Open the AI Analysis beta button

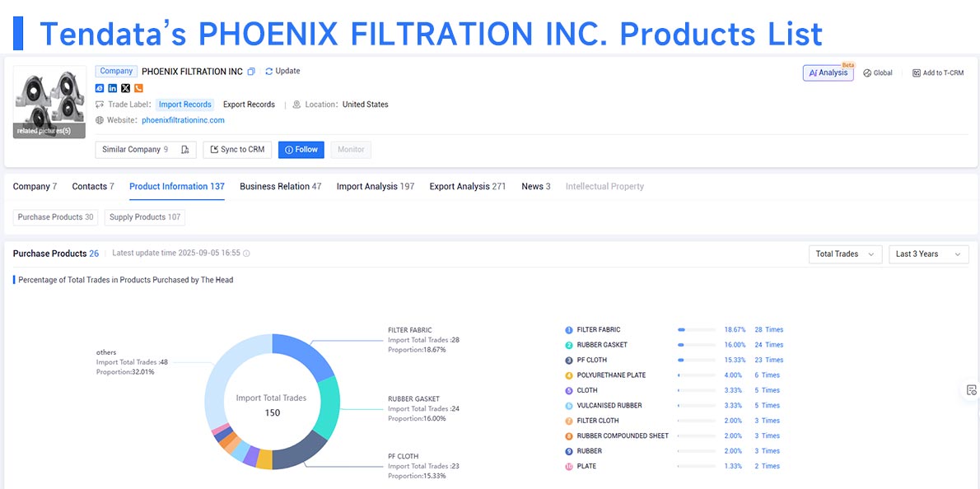point(828,72)
